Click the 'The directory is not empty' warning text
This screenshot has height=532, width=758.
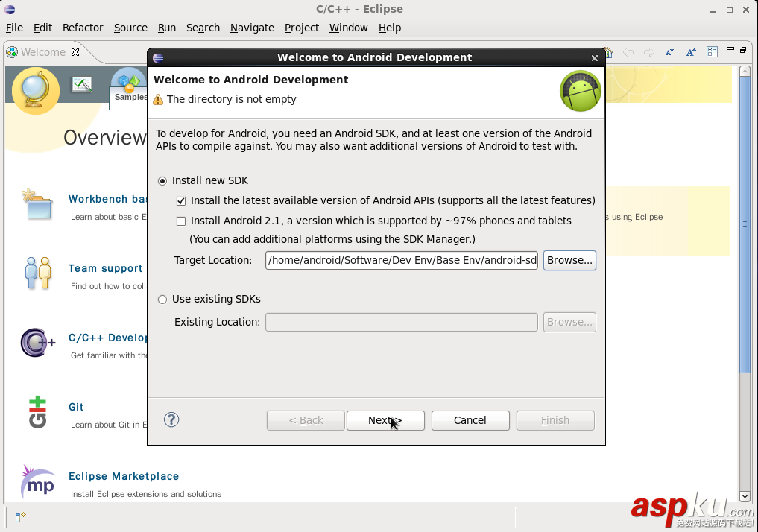[x=232, y=99]
